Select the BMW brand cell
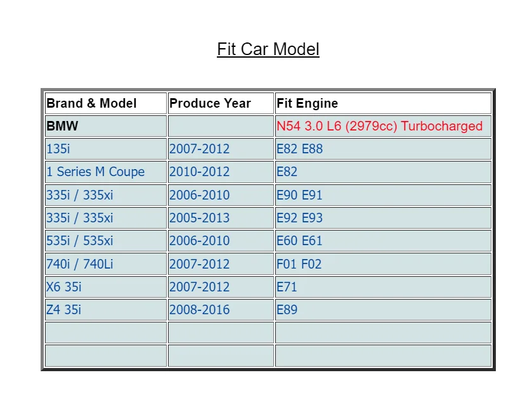The image size is (532, 413). click(62, 126)
